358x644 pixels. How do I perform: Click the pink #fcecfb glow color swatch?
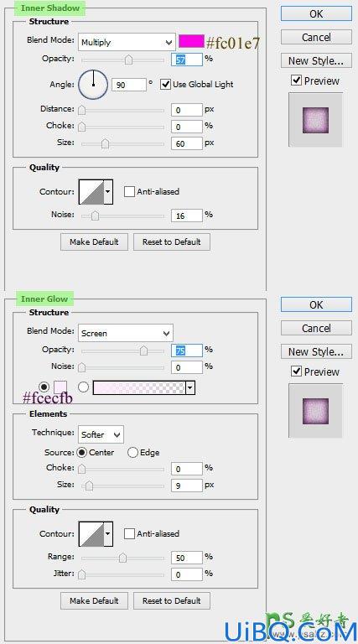[60, 387]
